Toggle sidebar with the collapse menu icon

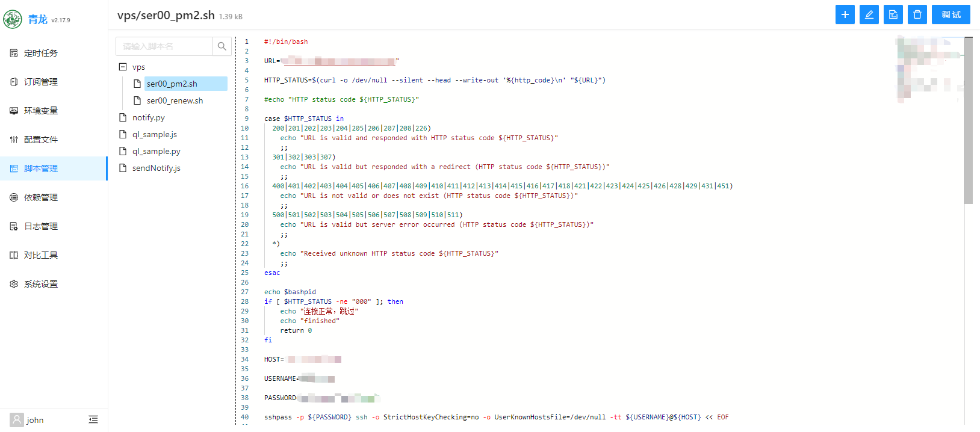(x=93, y=419)
